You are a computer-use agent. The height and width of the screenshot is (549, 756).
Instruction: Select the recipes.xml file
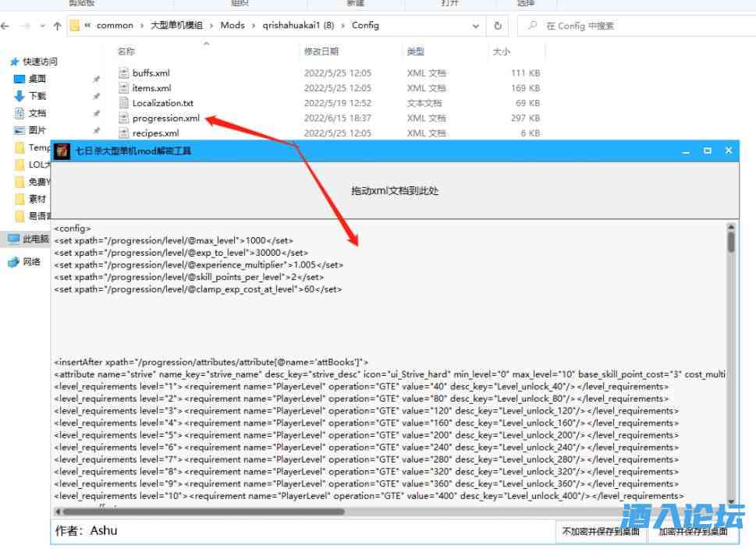click(x=155, y=133)
